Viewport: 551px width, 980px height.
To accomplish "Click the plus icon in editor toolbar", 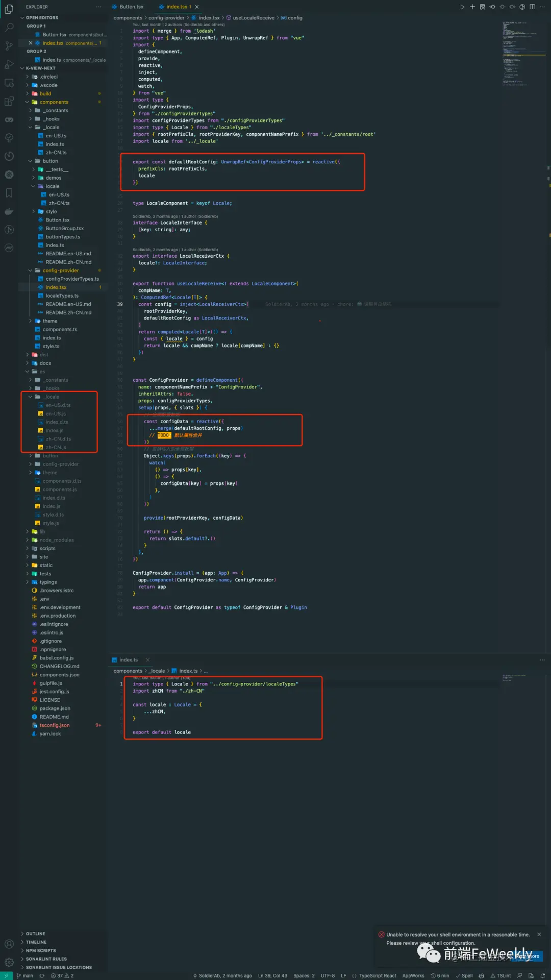I will point(472,7).
